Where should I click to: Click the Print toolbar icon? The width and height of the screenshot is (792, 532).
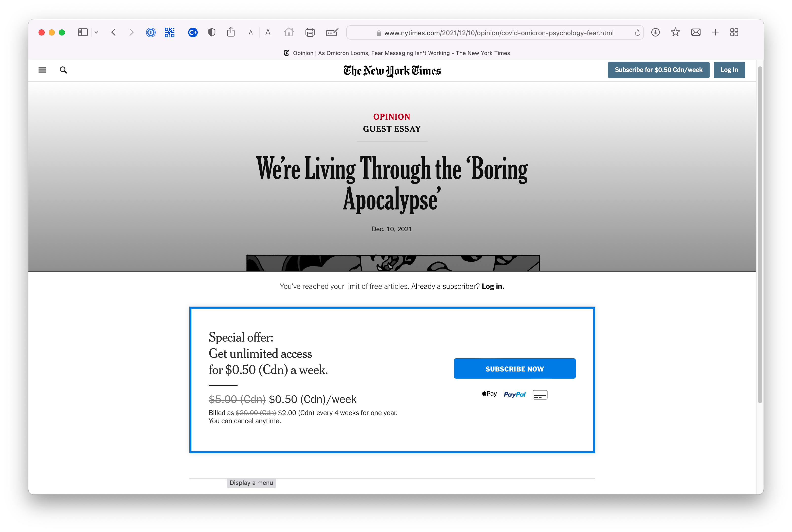(310, 32)
